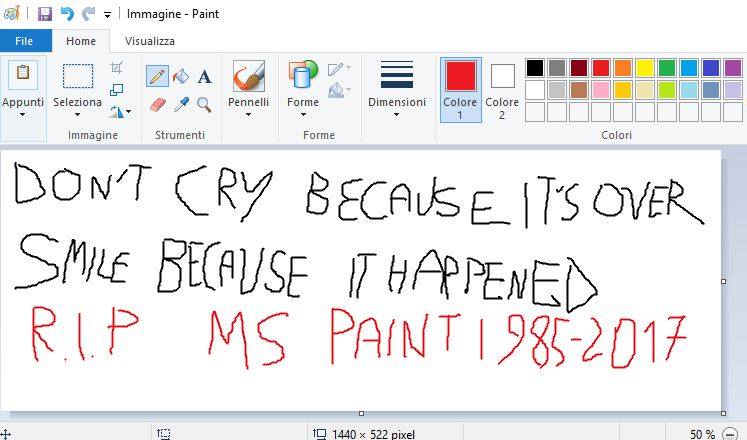The height and width of the screenshot is (440, 747).
Task: Pick the red palette swatch
Action: (601, 68)
